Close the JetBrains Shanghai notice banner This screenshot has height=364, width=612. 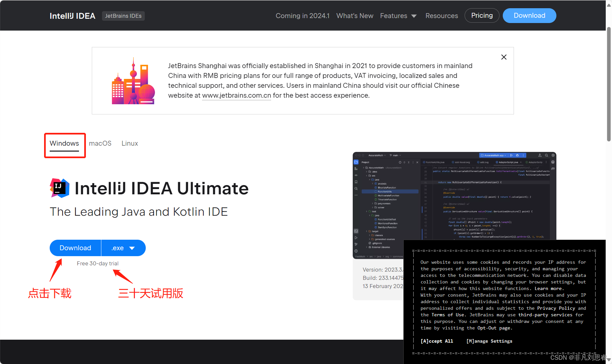[x=504, y=57]
